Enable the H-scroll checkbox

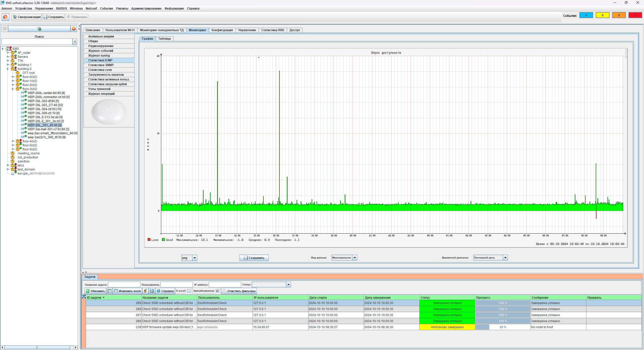189,291
